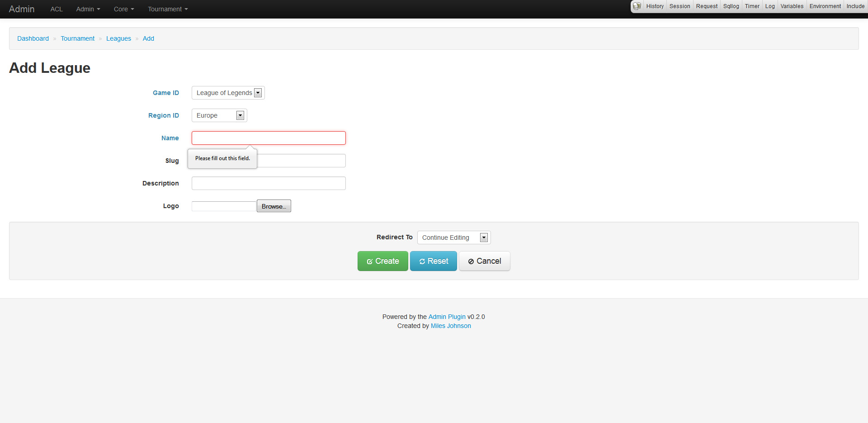The width and height of the screenshot is (868, 423).
Task: Expand the Redirect To dropdown
Action: pos(453,238)
